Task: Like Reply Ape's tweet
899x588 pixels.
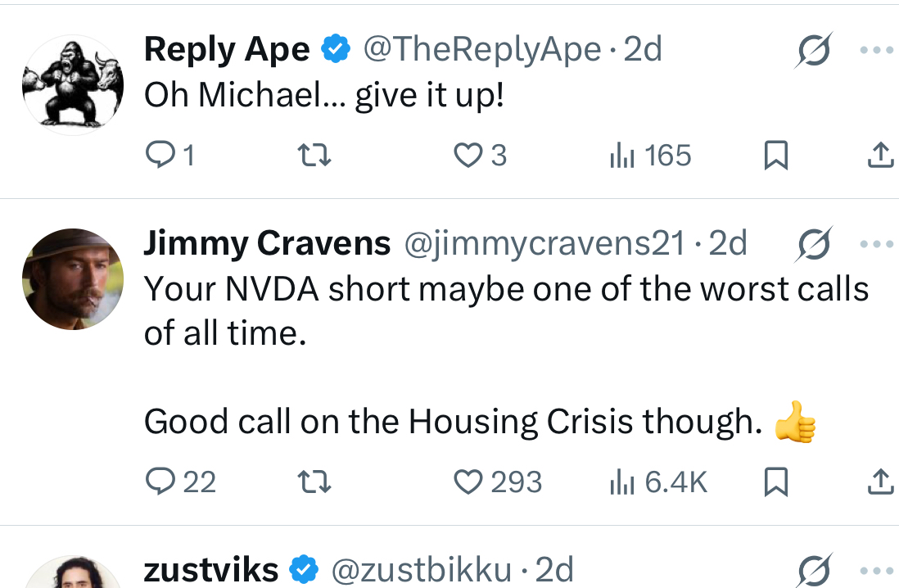Action: 481,155
